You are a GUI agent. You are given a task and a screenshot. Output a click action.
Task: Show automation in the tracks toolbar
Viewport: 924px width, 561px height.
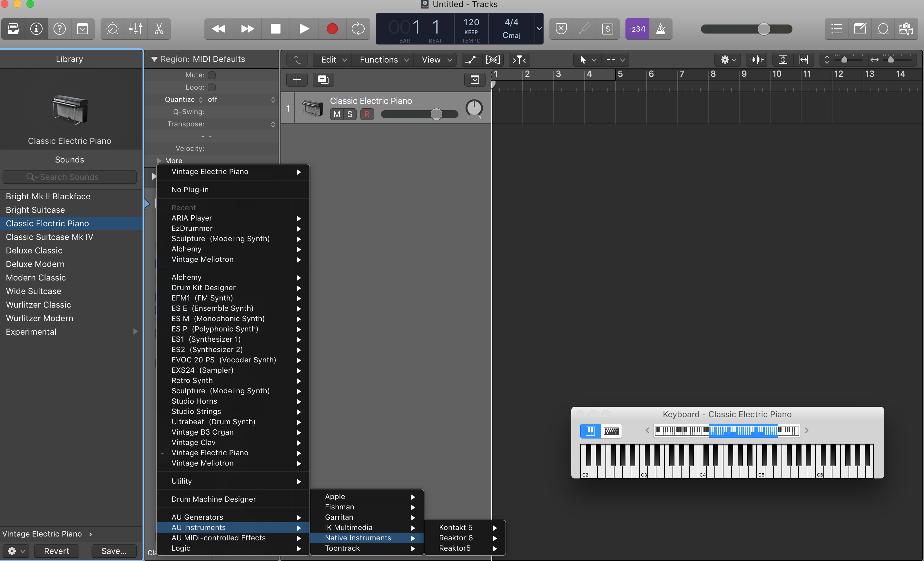(472, 60)
